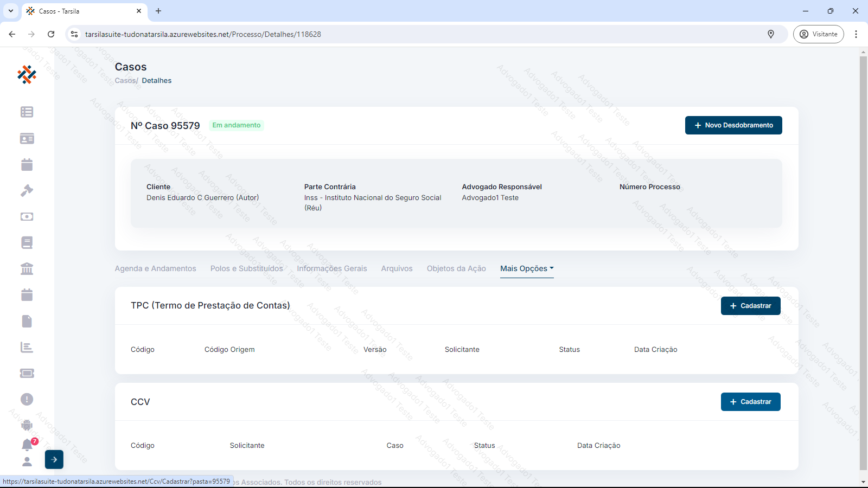The height and width of the screenshot is (488, 868).
Task: Open the notifications bell with 7 badge
Action: pyautogui.click(x=27, y=445)
